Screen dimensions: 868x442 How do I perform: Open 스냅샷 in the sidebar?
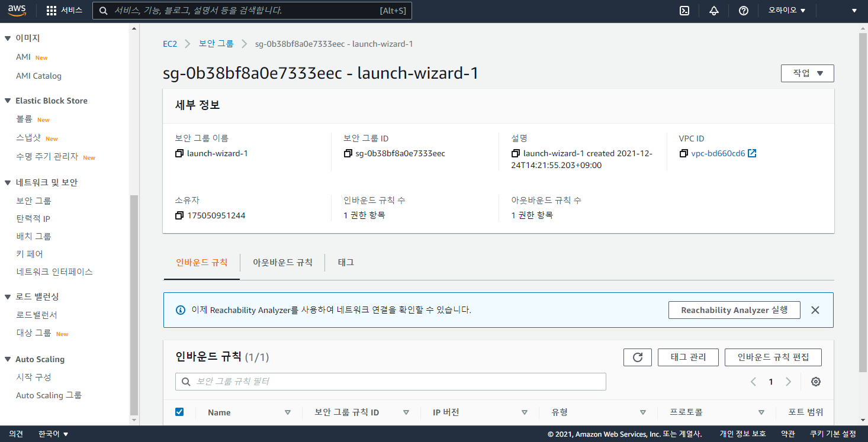point(28,138)
